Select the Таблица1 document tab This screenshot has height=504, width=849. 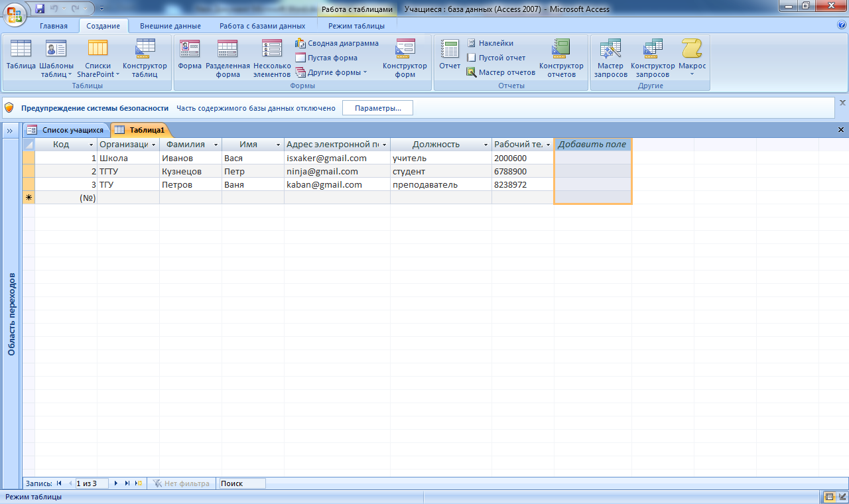coord(140,130)
